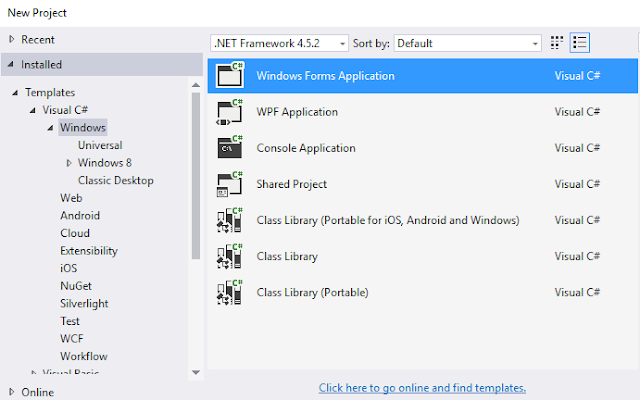Select the Cloud template category
This screenshot has height=400, width=640.
(75, 233)
